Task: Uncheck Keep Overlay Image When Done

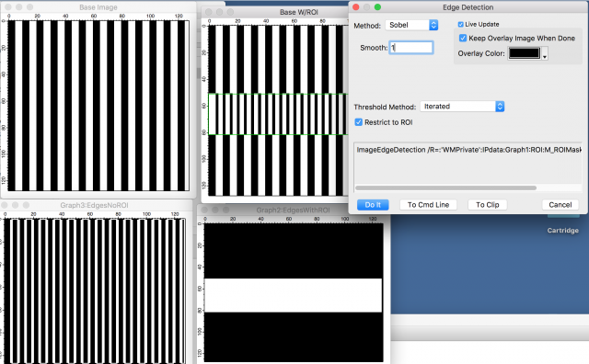Action: coord(463,39)
